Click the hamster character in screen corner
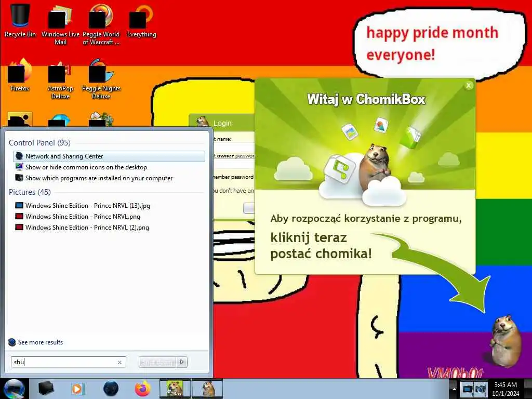Screen dimensions: 532x399 tap(506, 341)
